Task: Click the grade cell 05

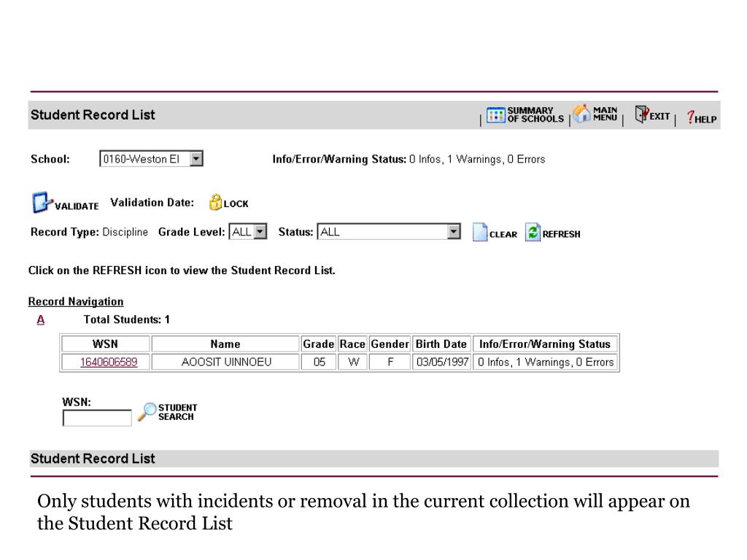Action: tap(320, 362)
